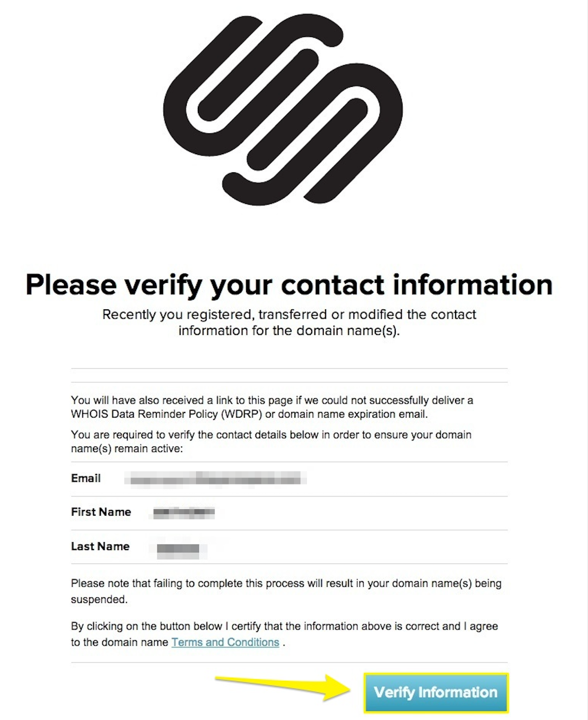Click the "By clicking on the button below" text
Image resolution: width=588 pixels, height=720 pixels.
284,626
